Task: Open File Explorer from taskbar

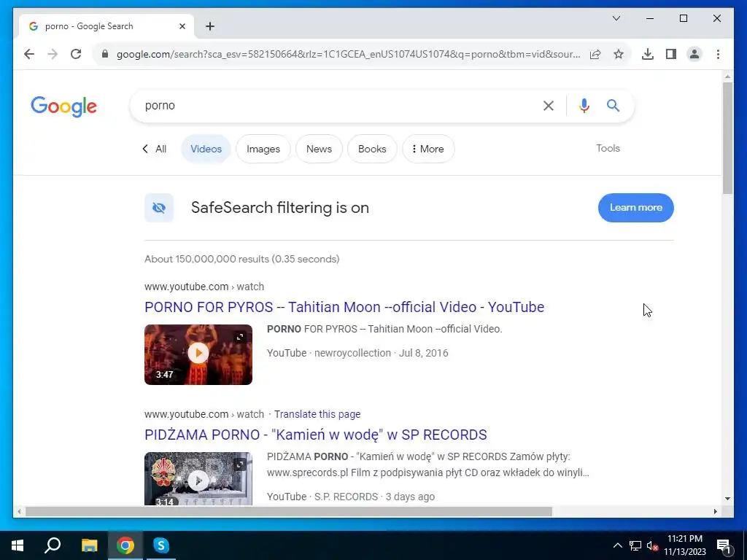Action: 89,545
